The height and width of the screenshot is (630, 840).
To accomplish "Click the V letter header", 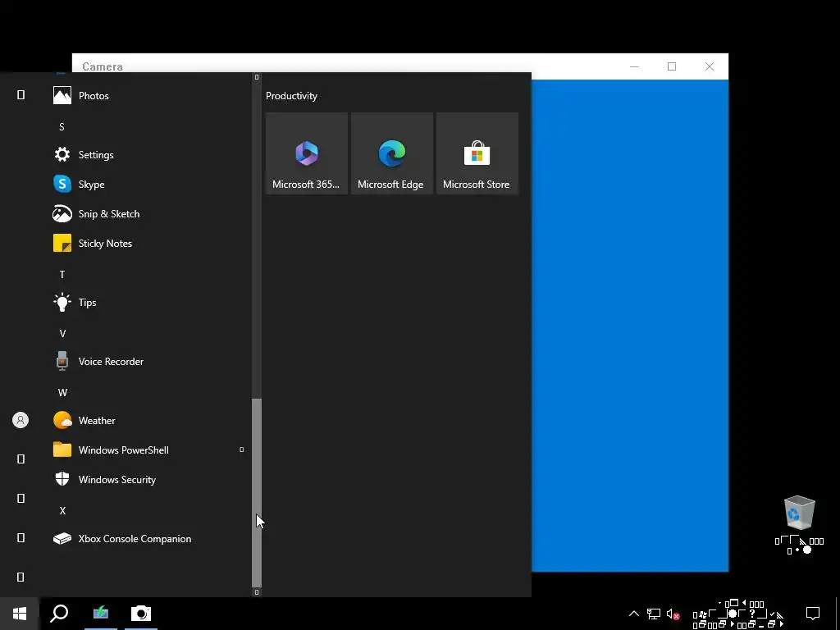I will tap(62, 334).
